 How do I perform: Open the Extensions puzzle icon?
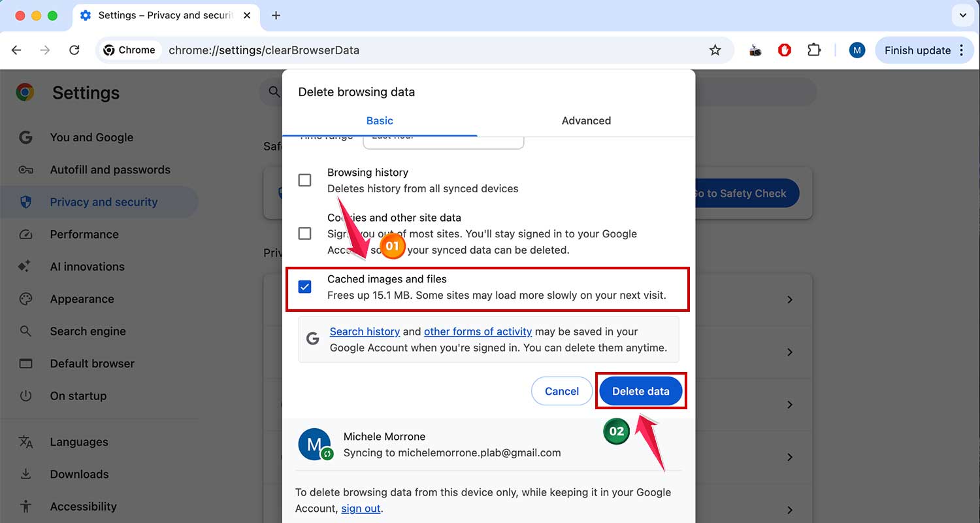814,50
